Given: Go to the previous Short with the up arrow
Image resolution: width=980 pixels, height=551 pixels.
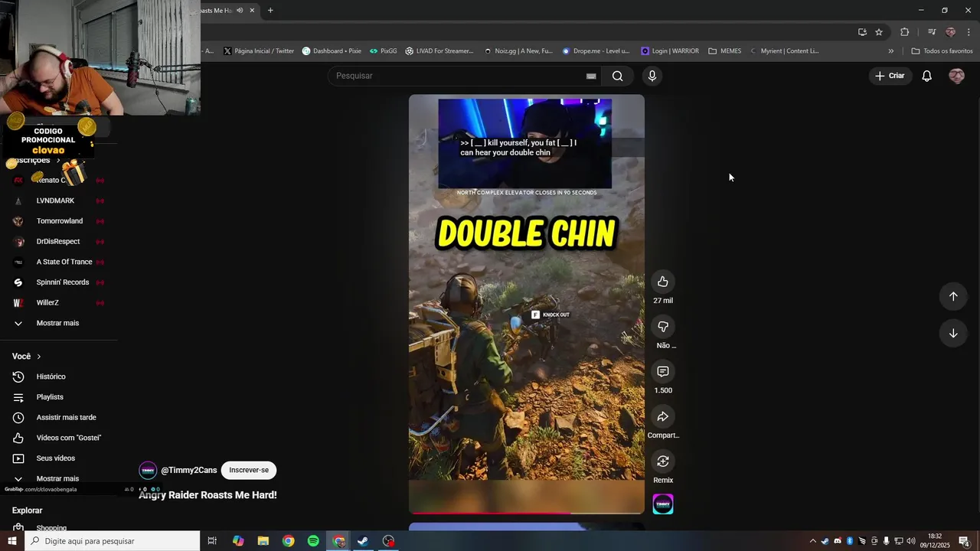Looking at the screenshot, I should tap(953, 296).
